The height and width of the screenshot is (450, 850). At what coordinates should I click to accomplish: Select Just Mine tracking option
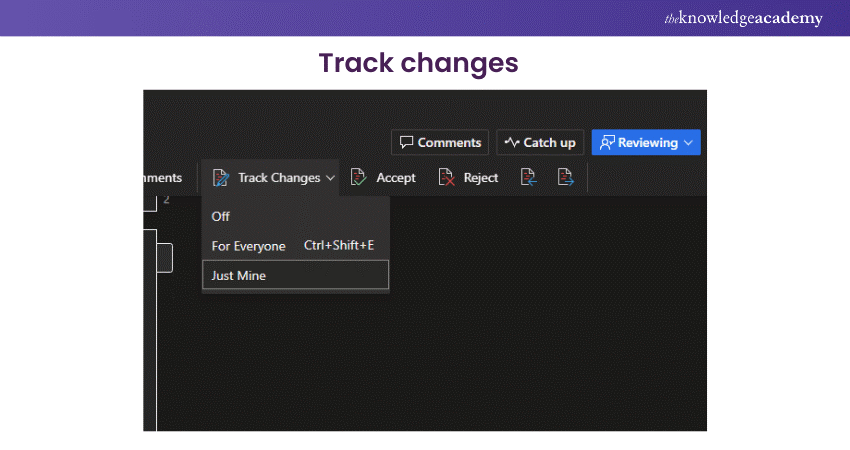point(239,276)
